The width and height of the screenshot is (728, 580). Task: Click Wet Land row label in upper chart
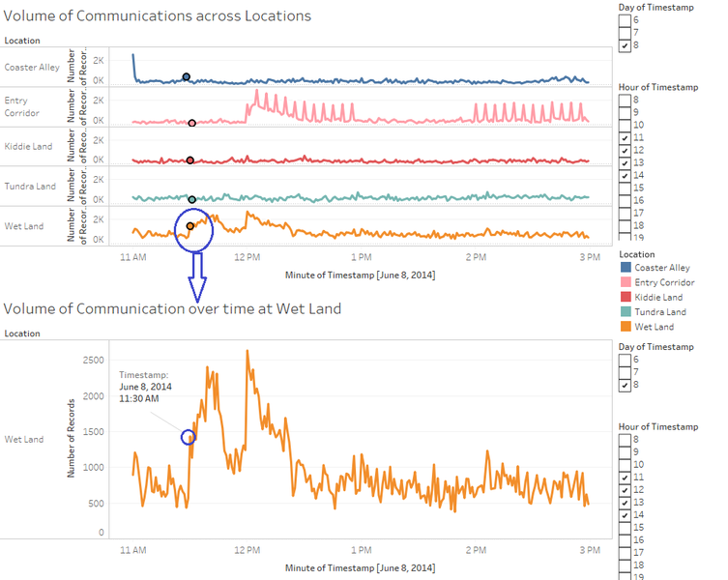(24, 226)
